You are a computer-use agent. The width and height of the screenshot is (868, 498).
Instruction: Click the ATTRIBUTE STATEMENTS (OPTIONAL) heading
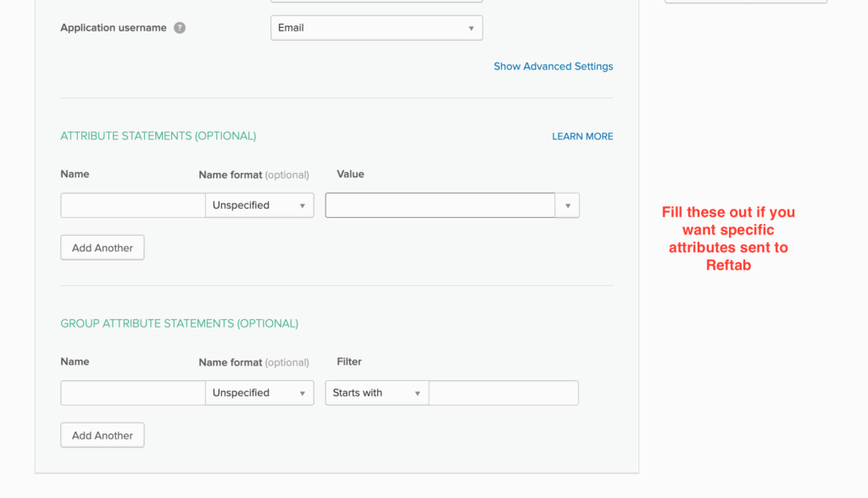coord(158,136)
